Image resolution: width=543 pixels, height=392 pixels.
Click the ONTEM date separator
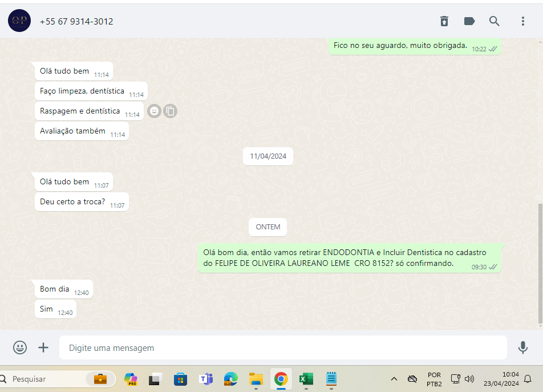[x=268, y=227]
